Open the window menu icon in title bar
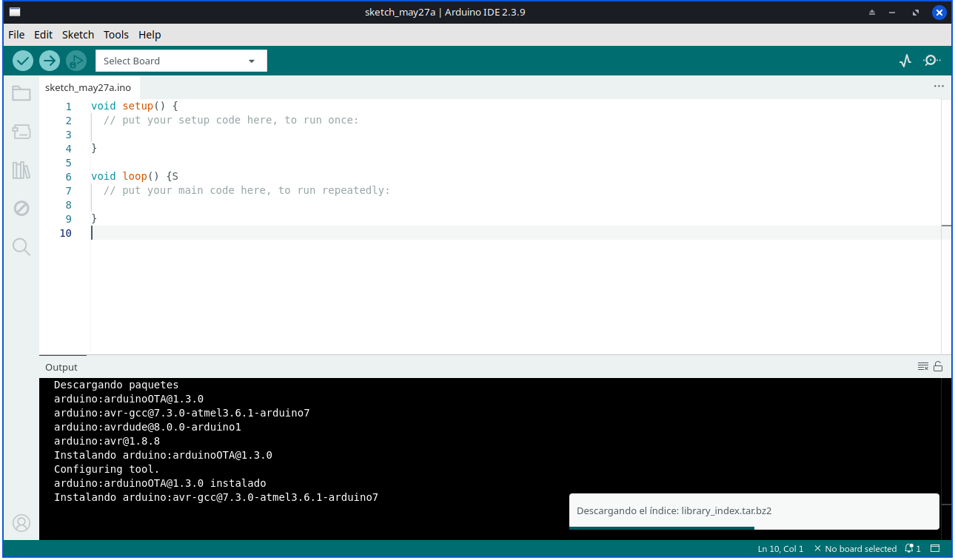 click(x=15, y=12)
